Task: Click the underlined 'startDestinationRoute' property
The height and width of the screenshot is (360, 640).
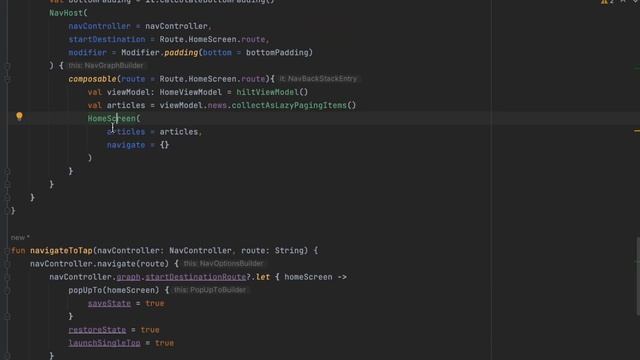Action: pyautogui.click(x=196, y=277)
